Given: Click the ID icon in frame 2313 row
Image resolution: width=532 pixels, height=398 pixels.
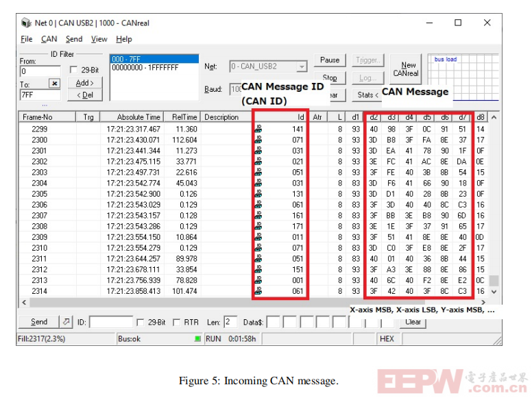Looking at the screenshot, I should (258, 280).
